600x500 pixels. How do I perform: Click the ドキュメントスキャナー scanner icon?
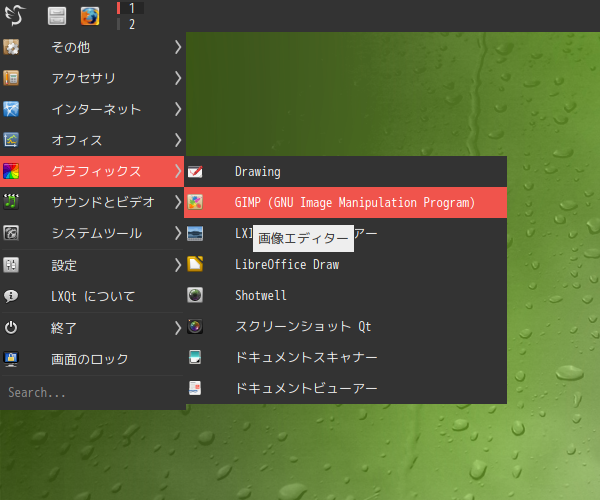195,357
